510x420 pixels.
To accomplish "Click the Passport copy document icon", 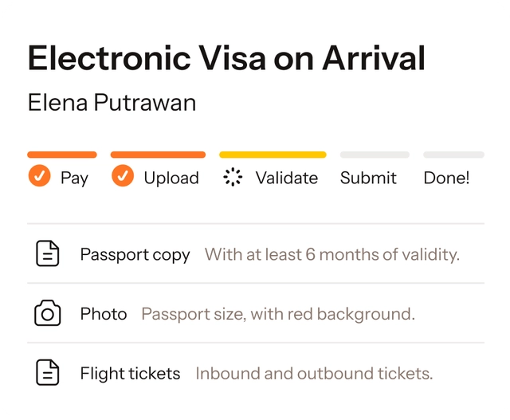I will pos(48,254).
